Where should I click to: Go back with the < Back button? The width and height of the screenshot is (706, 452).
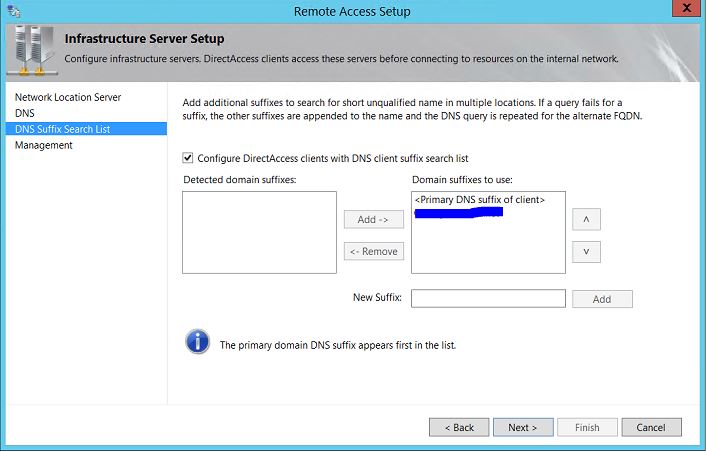[459, 427]
